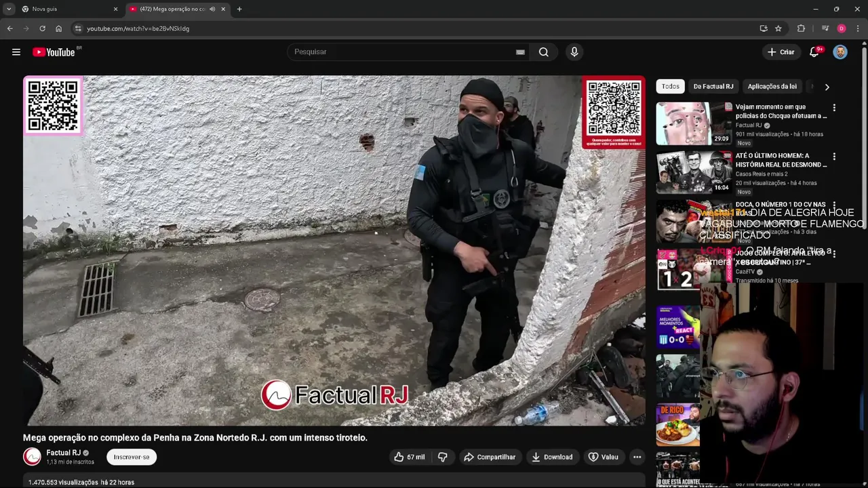Viewport: 868px width, 488px height.
Task: Dislike the video
Action: (x=443, y=457)
